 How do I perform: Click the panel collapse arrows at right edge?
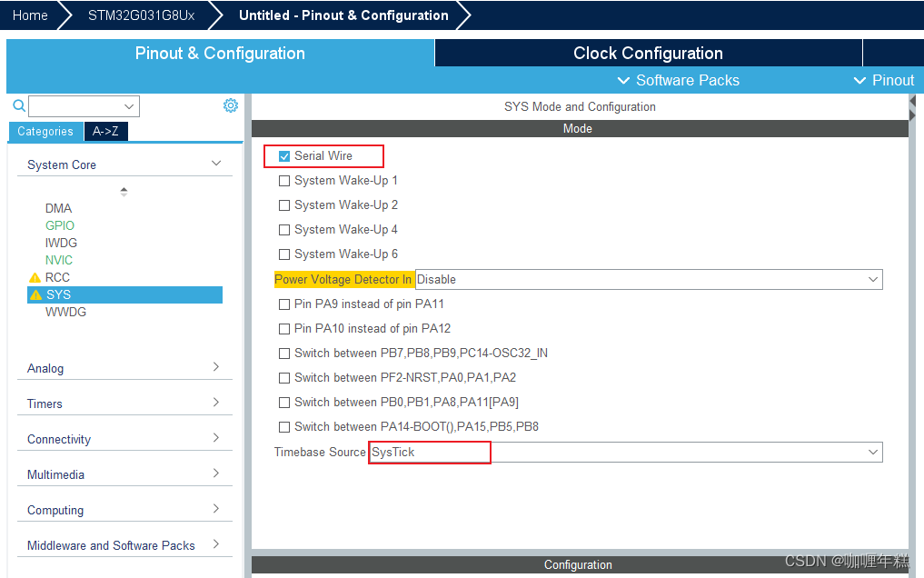(913, 108)
